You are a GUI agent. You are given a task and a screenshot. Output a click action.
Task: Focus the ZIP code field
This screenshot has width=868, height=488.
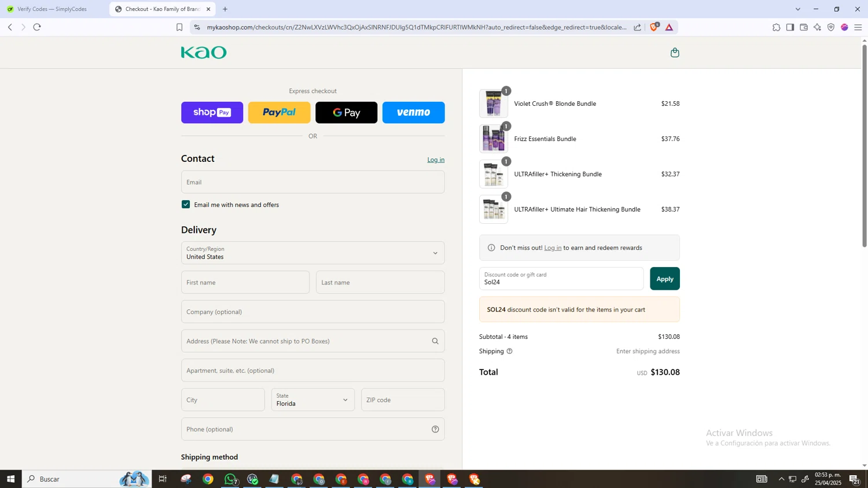coord(403,400)
